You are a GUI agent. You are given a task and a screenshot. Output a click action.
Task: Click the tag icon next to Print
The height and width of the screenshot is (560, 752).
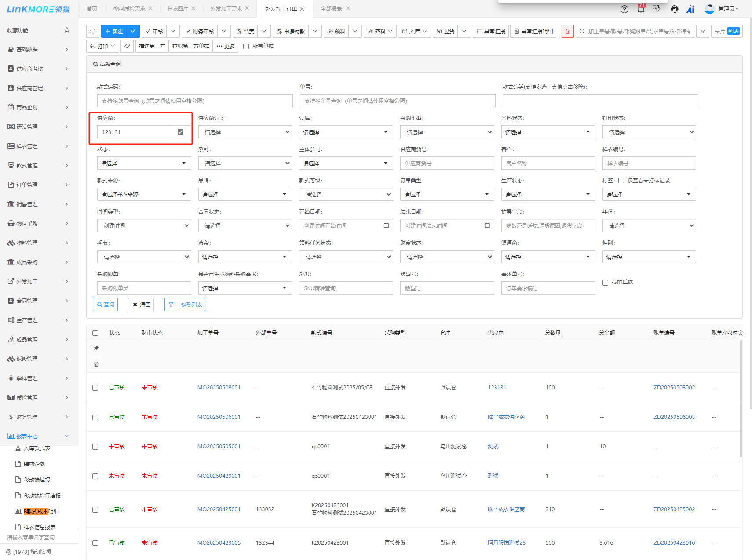click(127, 46)
